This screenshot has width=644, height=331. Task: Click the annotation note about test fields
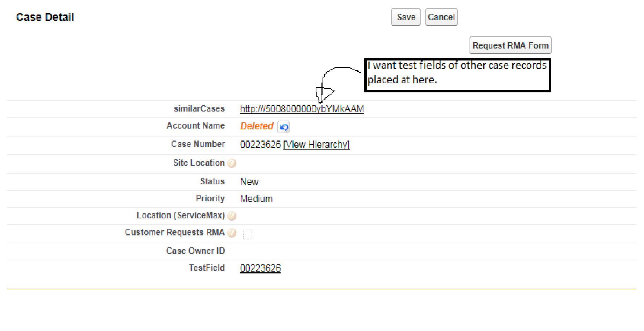point(457,72)
